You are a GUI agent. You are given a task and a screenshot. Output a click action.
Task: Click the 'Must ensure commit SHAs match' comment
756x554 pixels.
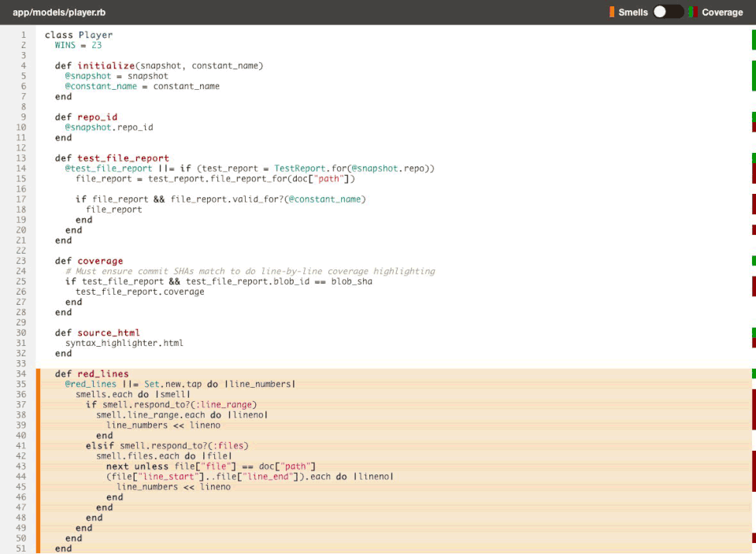250,271
